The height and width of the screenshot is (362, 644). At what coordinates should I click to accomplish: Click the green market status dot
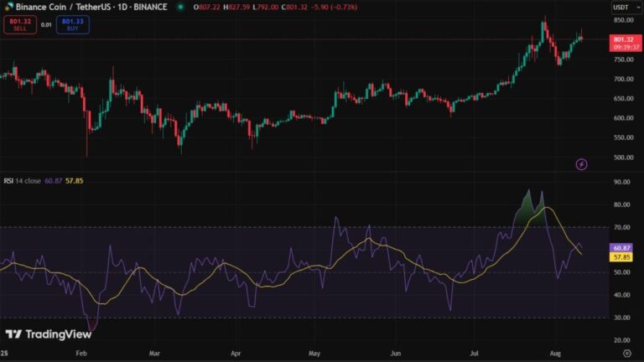point(180,7)
